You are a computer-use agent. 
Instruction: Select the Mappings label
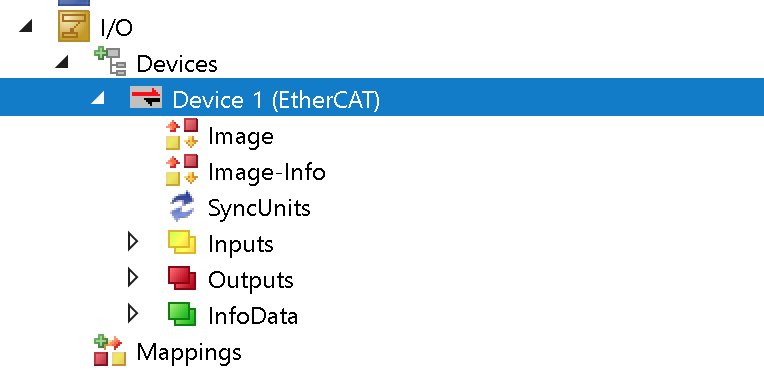[x=189, y=352]
